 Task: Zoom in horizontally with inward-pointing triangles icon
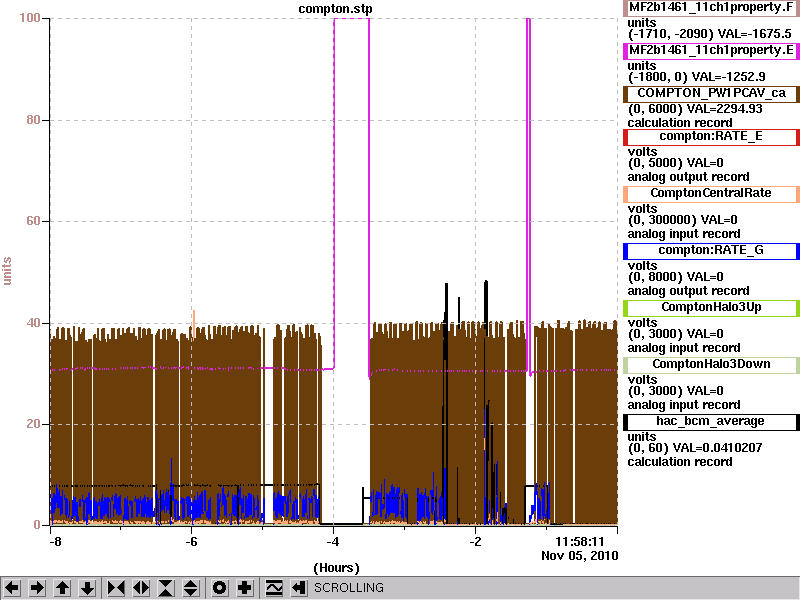pyautogui.click(x=116, y=588)
